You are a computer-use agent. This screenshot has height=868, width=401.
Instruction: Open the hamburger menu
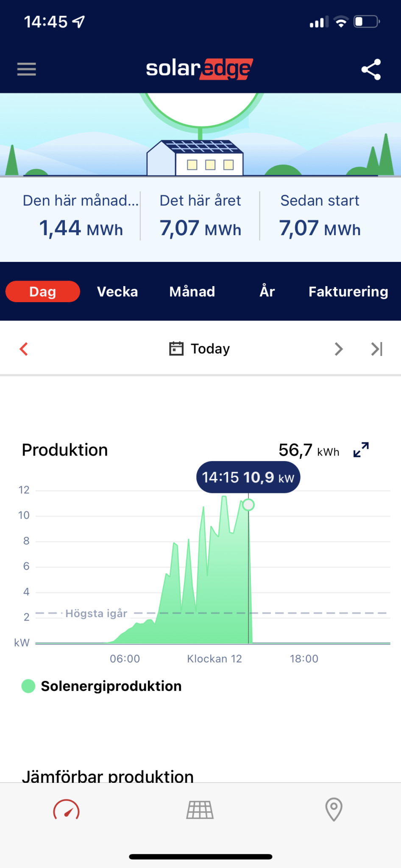(26, 69)
